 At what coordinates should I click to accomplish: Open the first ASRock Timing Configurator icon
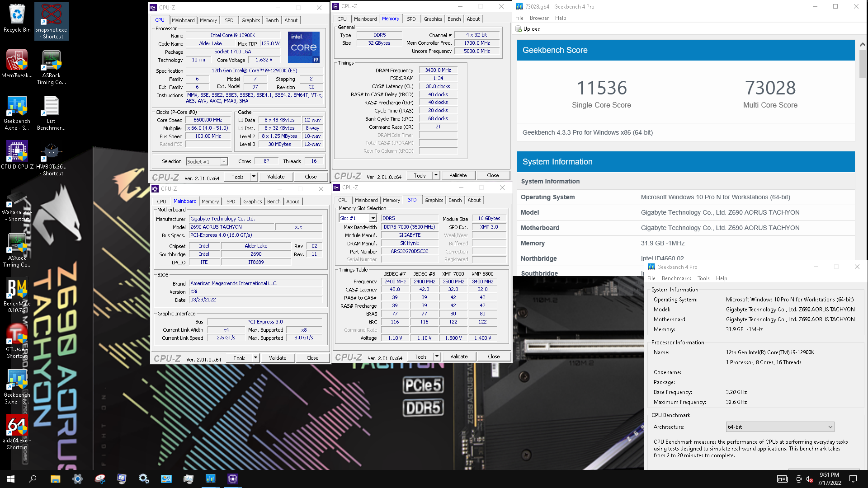pos(52,67)
